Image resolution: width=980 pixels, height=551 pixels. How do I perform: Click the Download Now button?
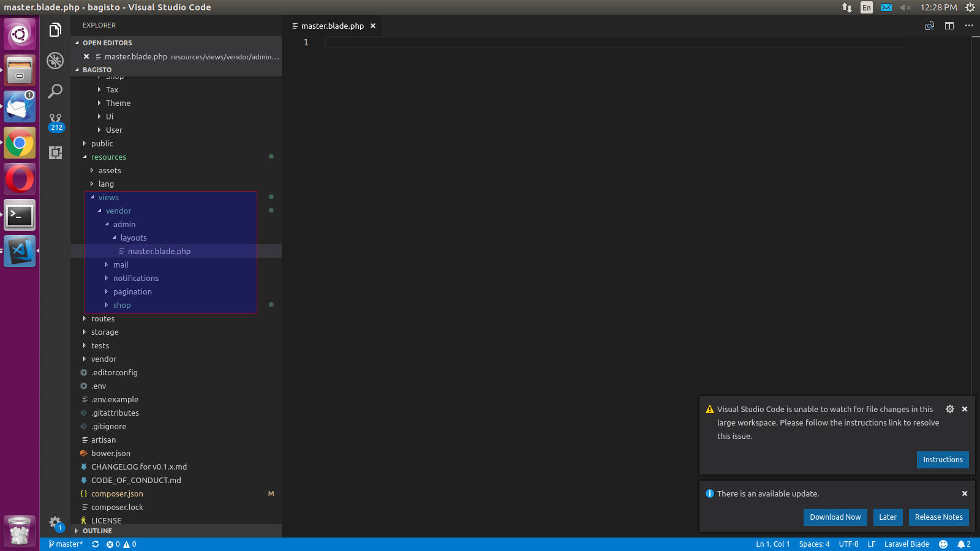coord(835,517)
